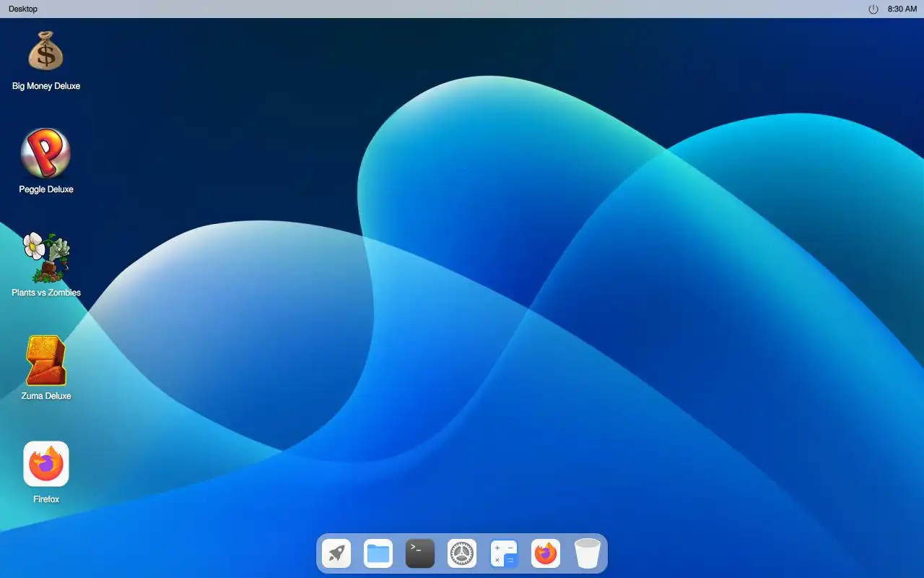Open the Trash in the dock
This screenshot has height=578, width=924.
[x=588, y=554]
